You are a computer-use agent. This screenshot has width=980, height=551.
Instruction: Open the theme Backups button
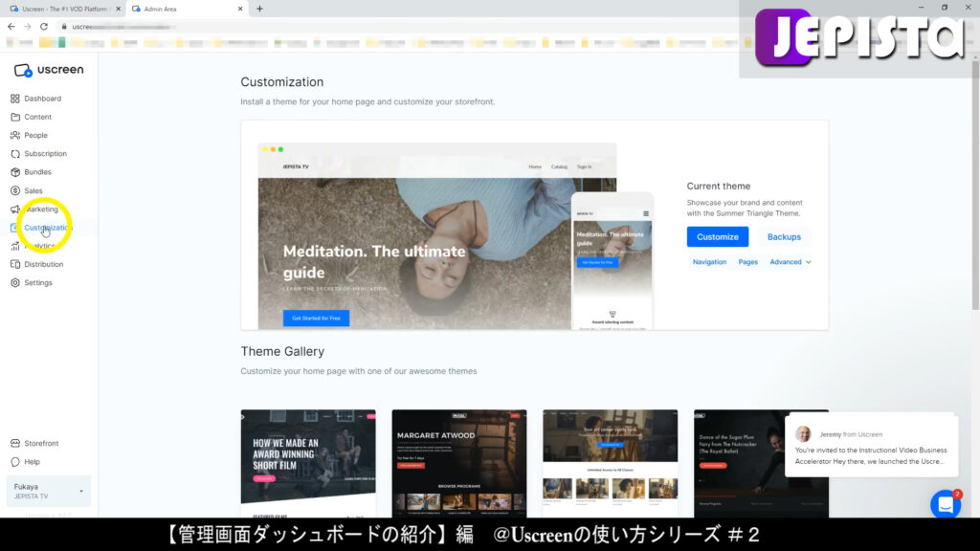click(x=784, y=237)
